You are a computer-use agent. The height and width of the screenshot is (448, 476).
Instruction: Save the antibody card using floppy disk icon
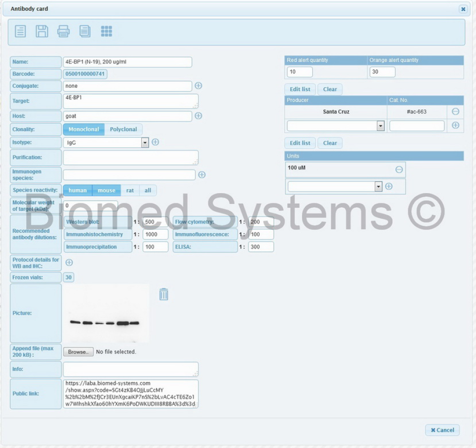click(x=42, y=31)
